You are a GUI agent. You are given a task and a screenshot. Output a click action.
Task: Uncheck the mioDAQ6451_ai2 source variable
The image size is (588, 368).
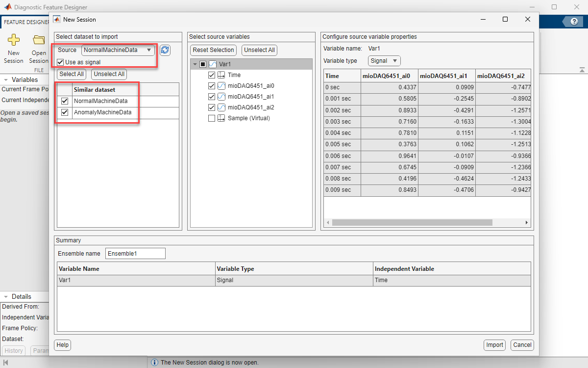[x=212, y=107]
